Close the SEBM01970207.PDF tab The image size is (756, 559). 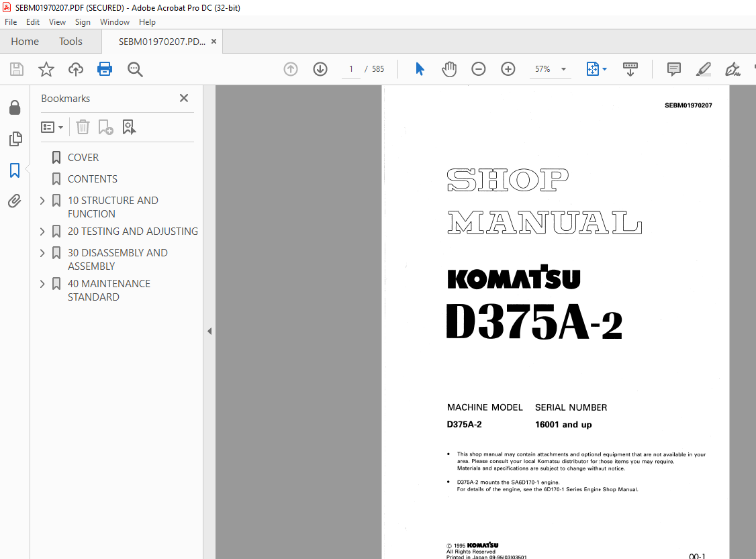pyautogui.click(x=214, y=42)
